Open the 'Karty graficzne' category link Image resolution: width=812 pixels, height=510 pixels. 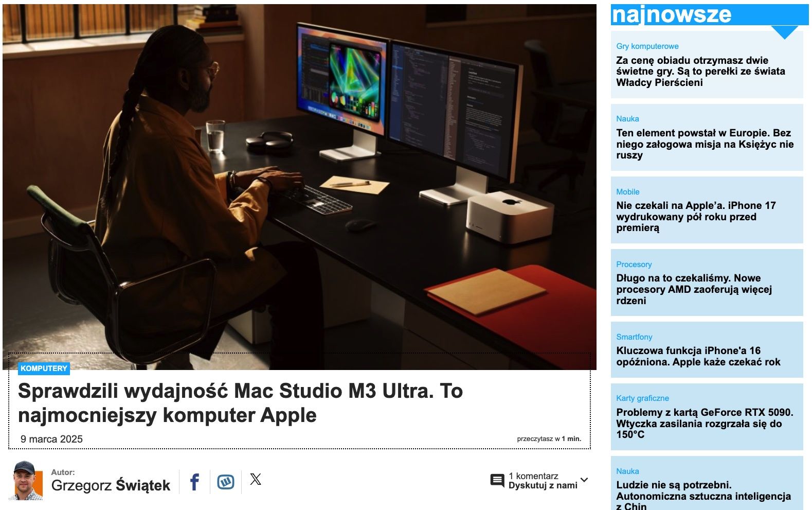[x=642, y=398]
